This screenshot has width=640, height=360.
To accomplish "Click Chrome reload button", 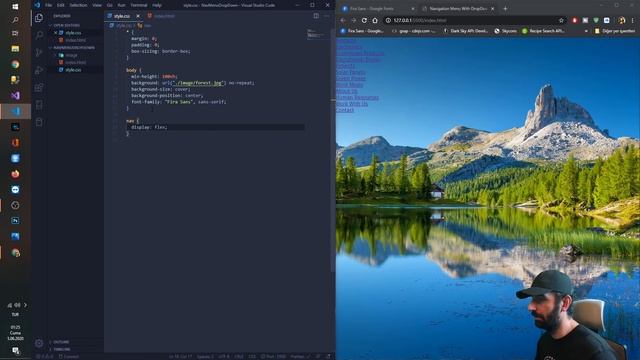I will point(364,20).
